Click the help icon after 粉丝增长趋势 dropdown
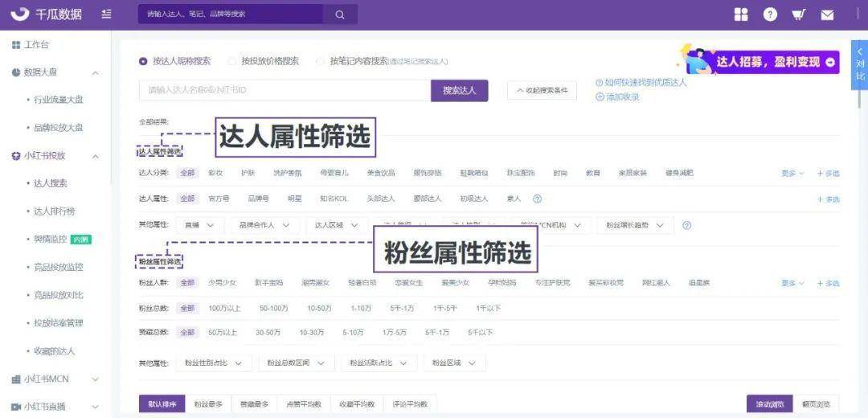Screen dimensions: 868x418 pos(687,225)
